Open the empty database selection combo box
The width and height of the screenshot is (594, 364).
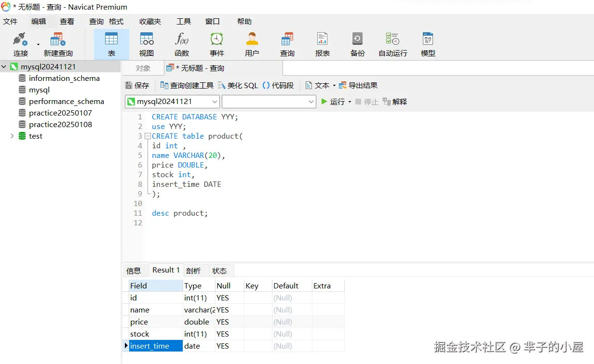269,102
